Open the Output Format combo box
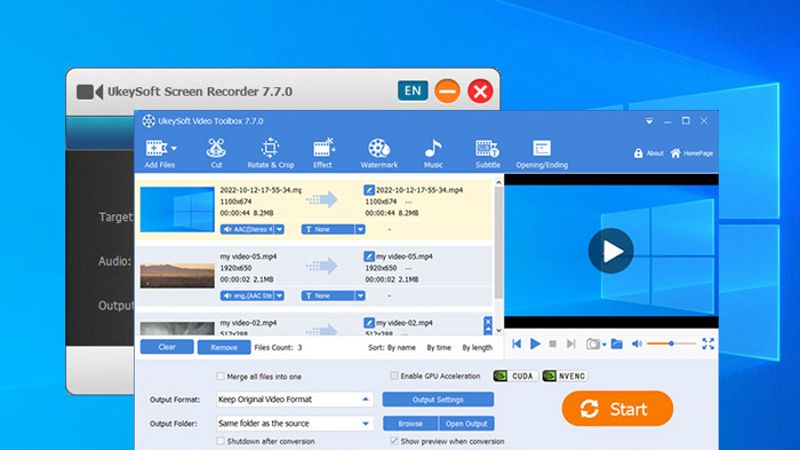 click(294, 399)
